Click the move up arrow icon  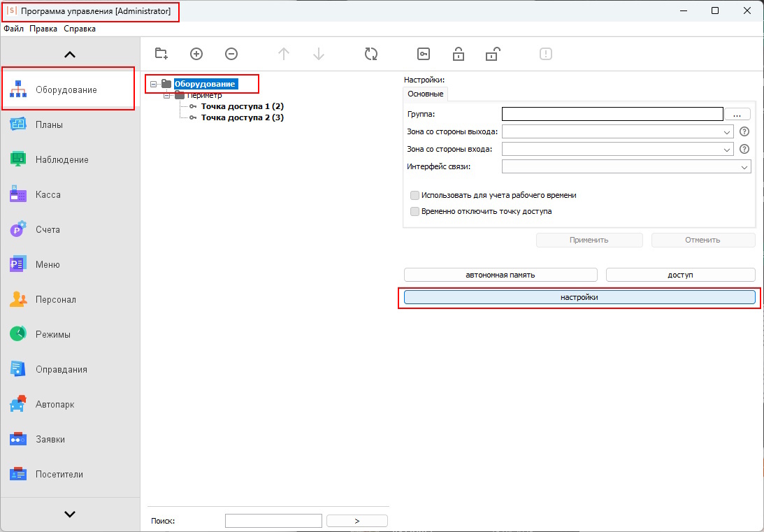(x=284, y=54)
